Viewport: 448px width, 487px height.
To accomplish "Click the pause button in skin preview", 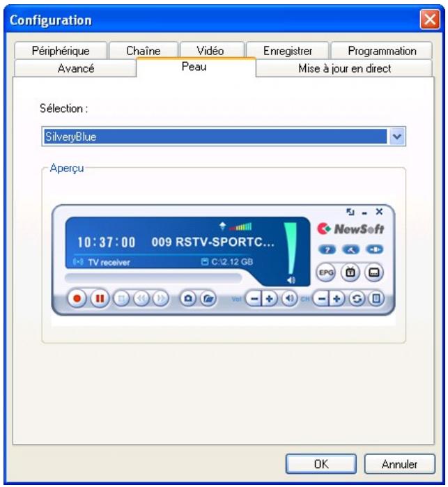I will point(100,298).
